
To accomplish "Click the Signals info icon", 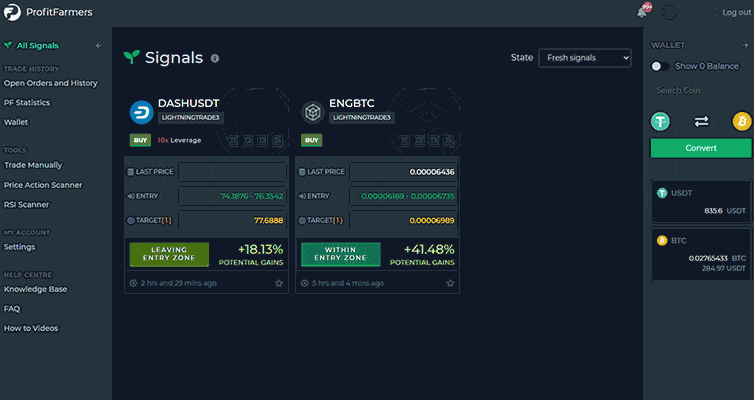I will point(215,58).
